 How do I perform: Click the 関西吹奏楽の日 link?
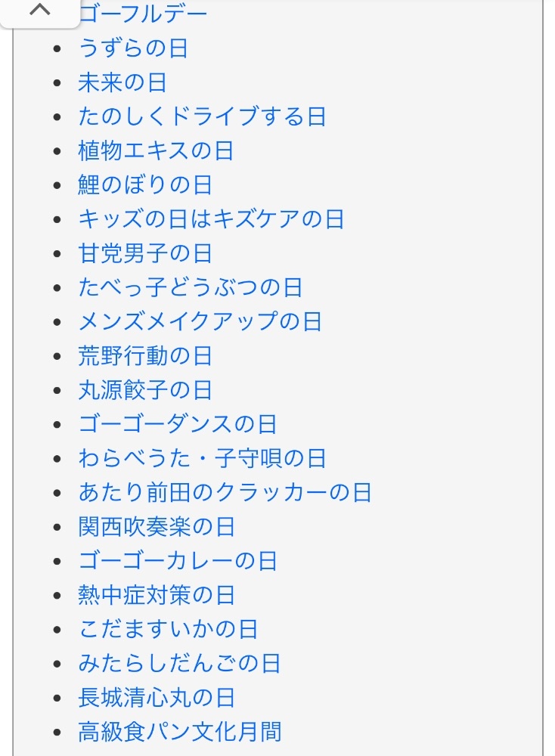[157, 526]
